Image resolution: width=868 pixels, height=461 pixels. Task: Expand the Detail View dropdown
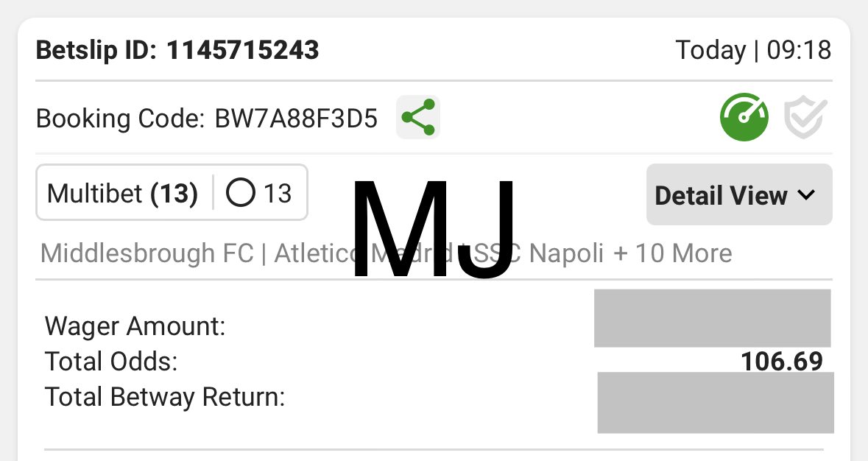click(x=739, y=194)
